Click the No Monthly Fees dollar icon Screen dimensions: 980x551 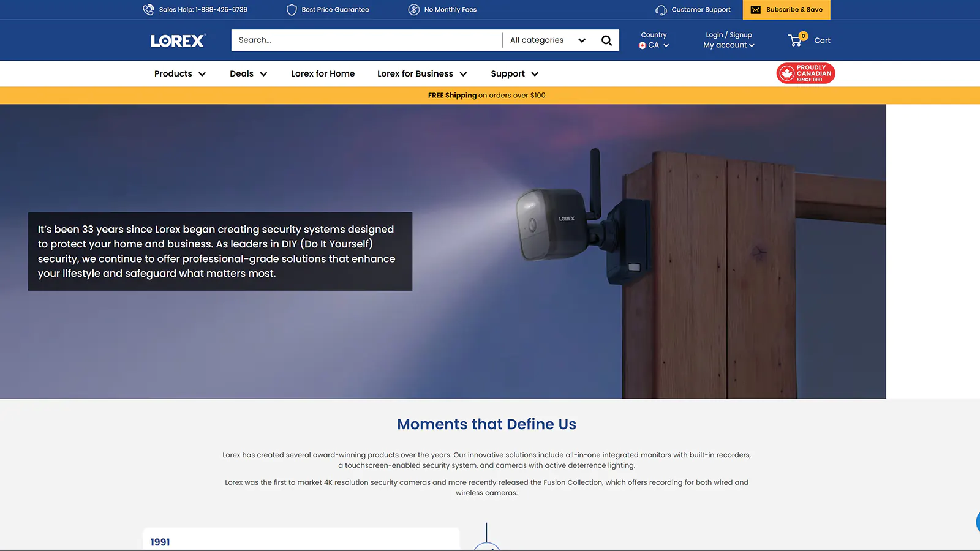[414, 10]
